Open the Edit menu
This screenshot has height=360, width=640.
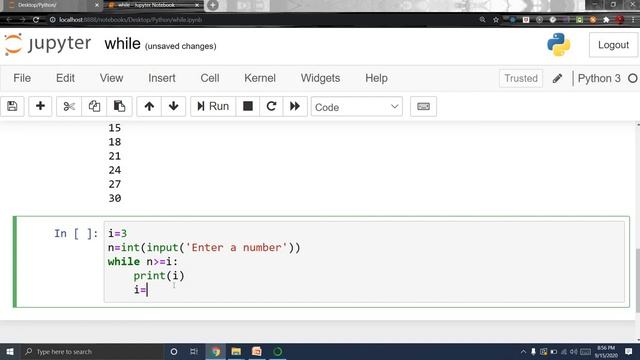pyautogui.click(x=65, y=78)
